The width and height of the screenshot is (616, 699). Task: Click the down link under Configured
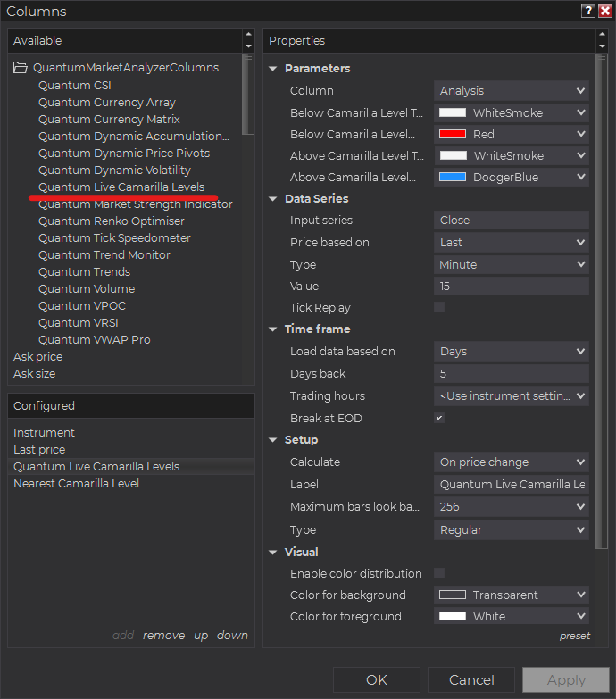click(x=232, y=635)
